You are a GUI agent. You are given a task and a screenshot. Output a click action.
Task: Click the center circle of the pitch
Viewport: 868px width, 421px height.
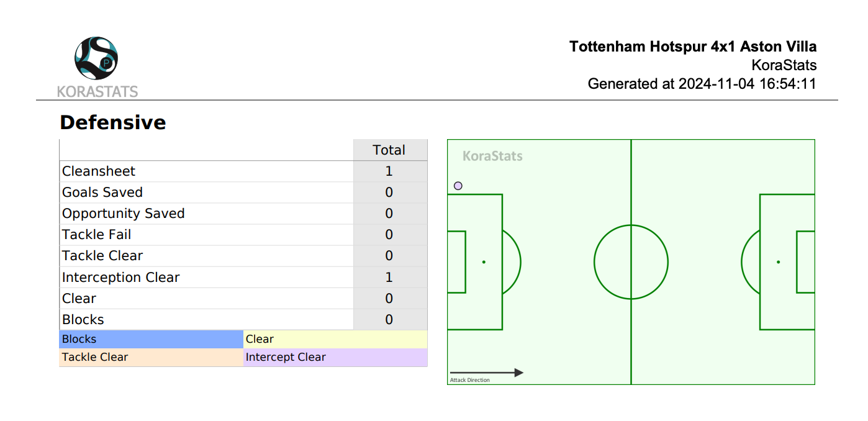click(631, 262)
